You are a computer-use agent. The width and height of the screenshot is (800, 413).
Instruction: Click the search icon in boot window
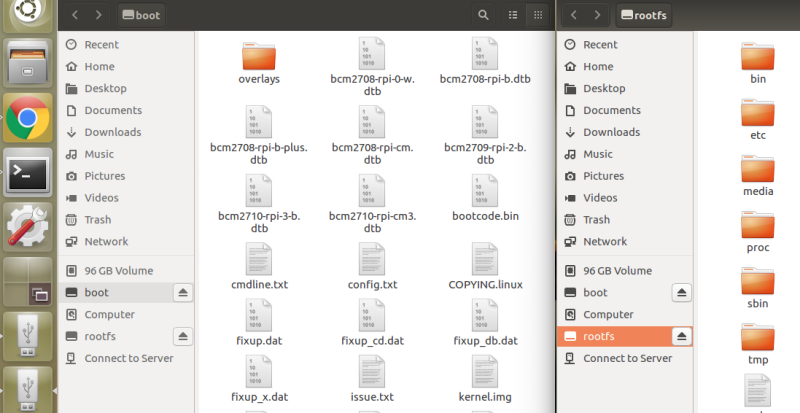coord(483,15)
